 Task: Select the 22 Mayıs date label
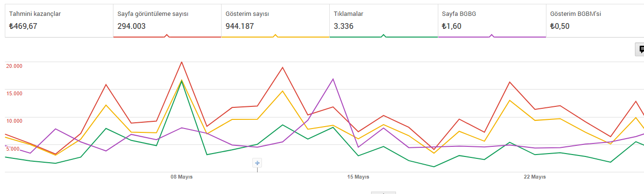click(x=534, y=177)
